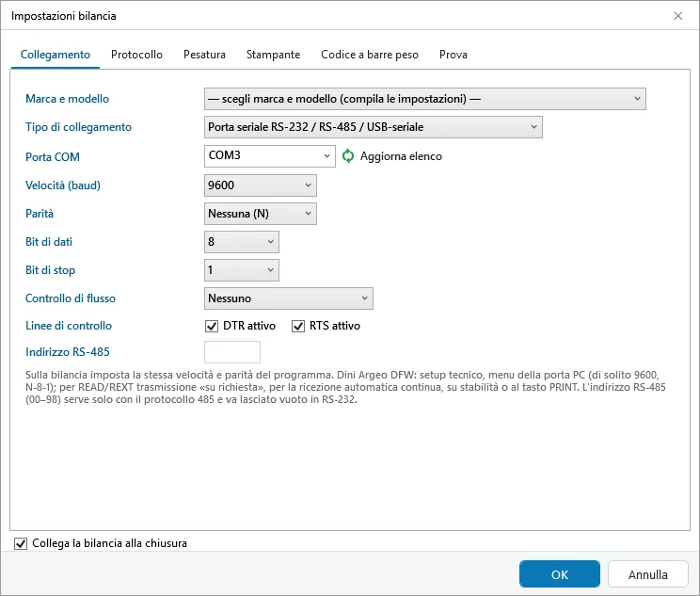This screenshot has height=596, width=700.
Task: Click the Porta COM label
Action: coord(53,157)
